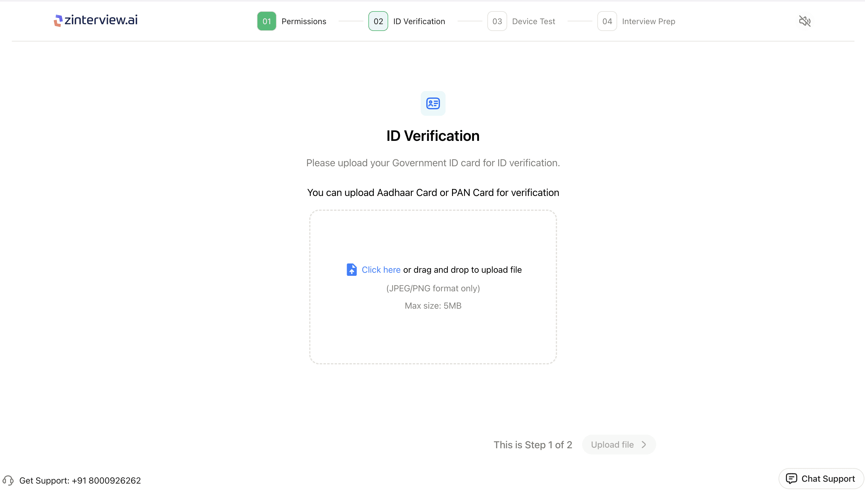Viewport: 865px width, 504px height.
Task: Click the chat bubble icon
Action: (x=791, y=478)
